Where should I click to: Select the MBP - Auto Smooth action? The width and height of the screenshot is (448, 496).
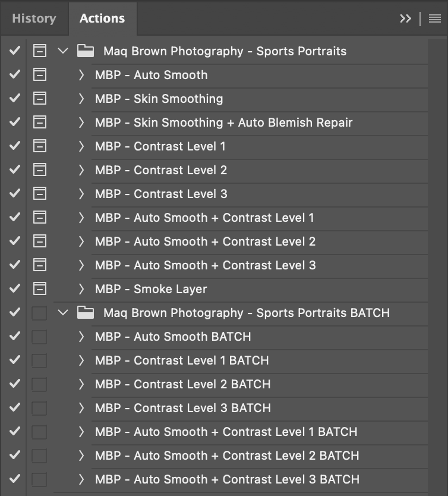pos(152,75)
